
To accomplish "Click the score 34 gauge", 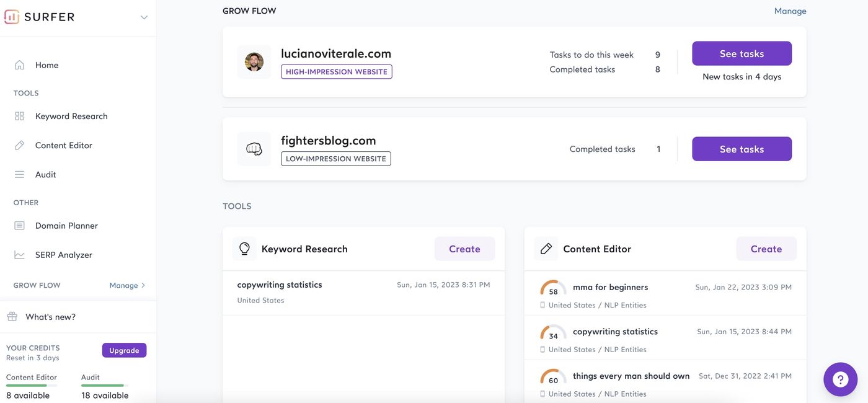I will click(x=553, y=333).
